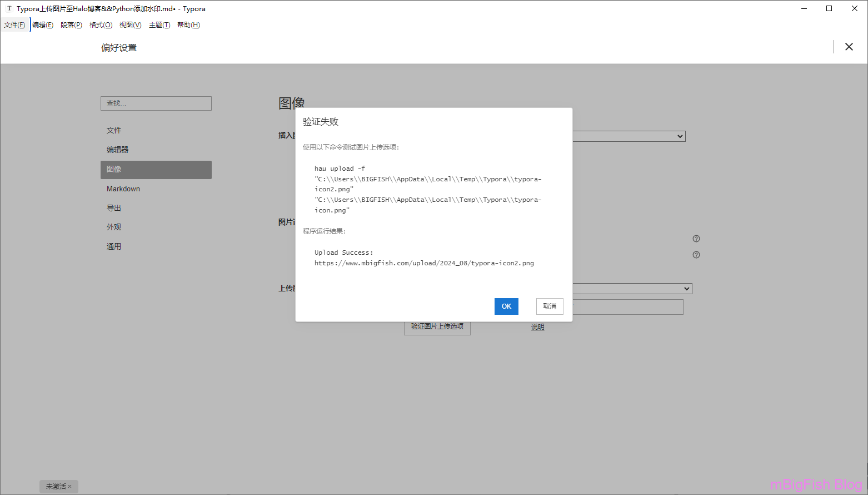Click the first help question-mark icon
This screenshot has width=868, height=495.
tap(696, 239)
